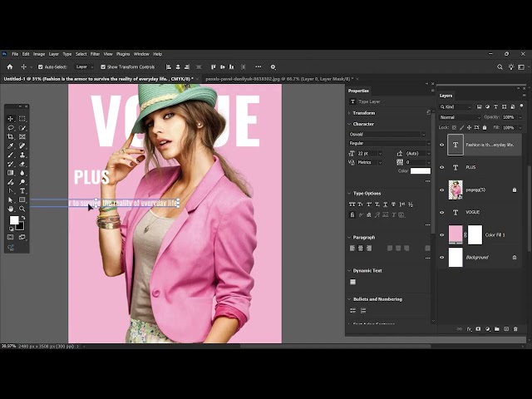Click the lock all padlock icon

[485, 127]
